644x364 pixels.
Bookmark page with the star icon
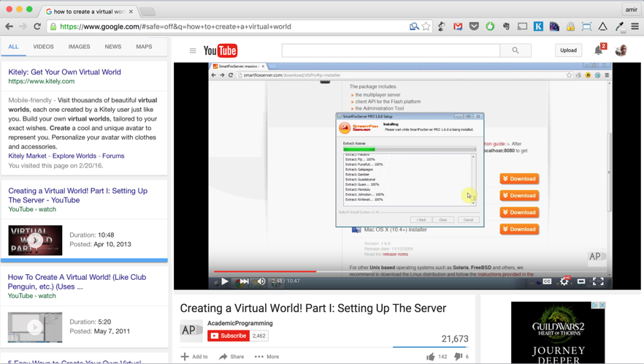point(426,26)
